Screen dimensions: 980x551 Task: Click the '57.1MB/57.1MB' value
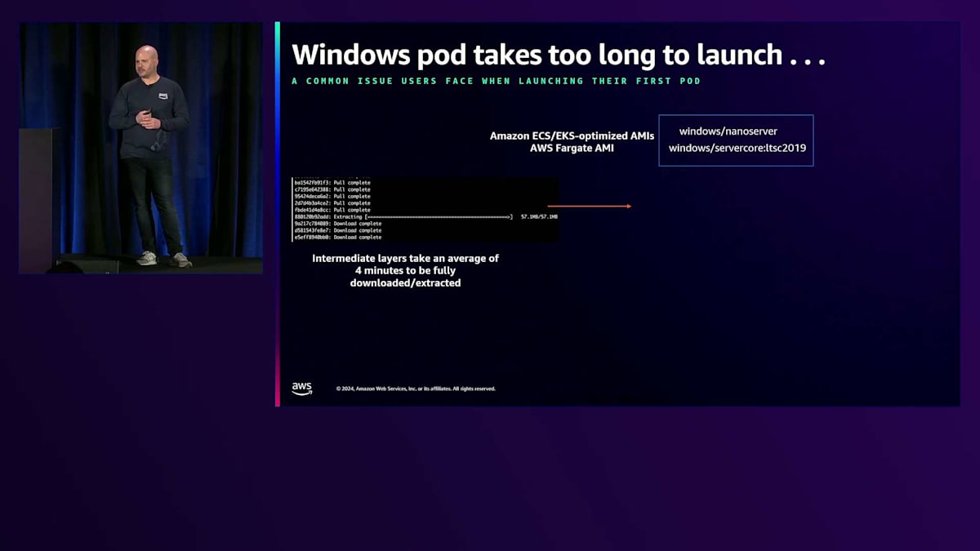click(539, 216)
